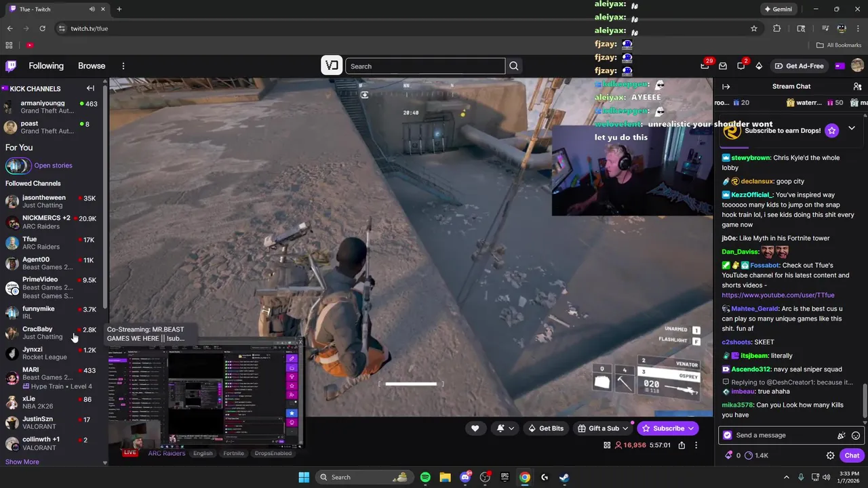Click the purple turbo icon in top bar

[x=840, y=66]
